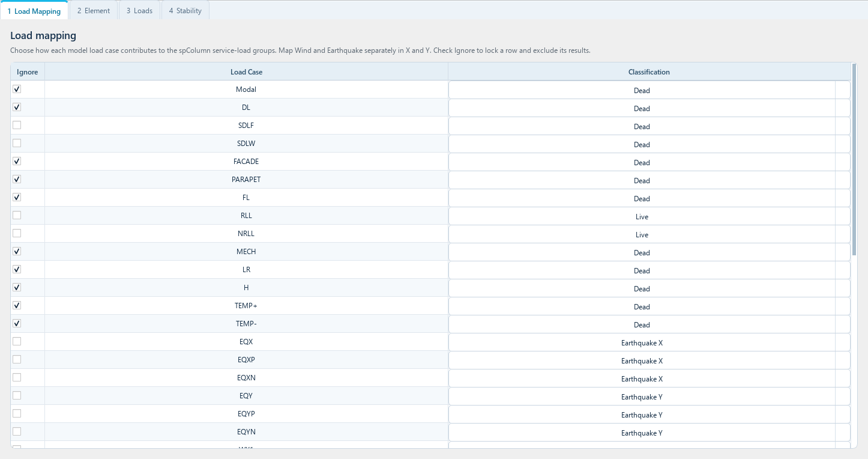Switch to the Load Mapping tab

pyautogui.click(x=34, y=11)
